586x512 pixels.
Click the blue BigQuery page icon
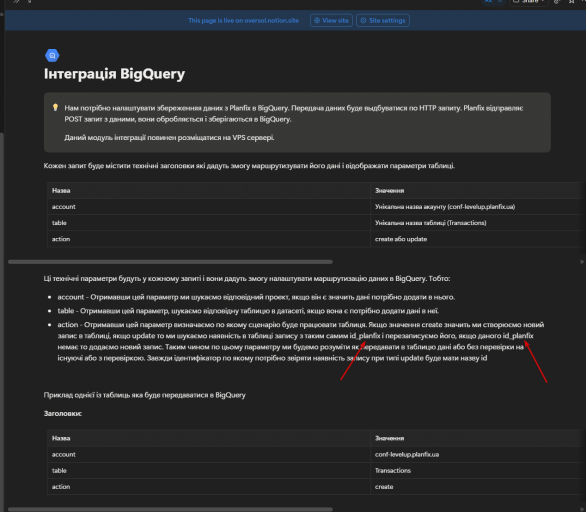(52, 56)
